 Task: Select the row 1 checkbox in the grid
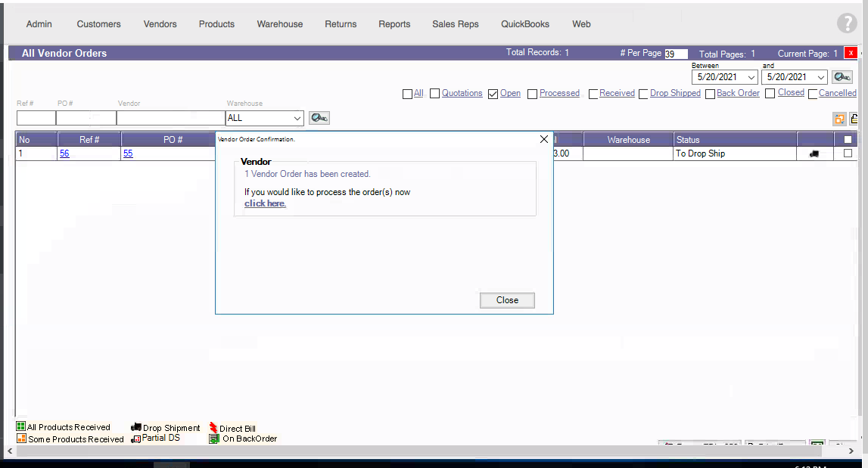click(848, 153)
